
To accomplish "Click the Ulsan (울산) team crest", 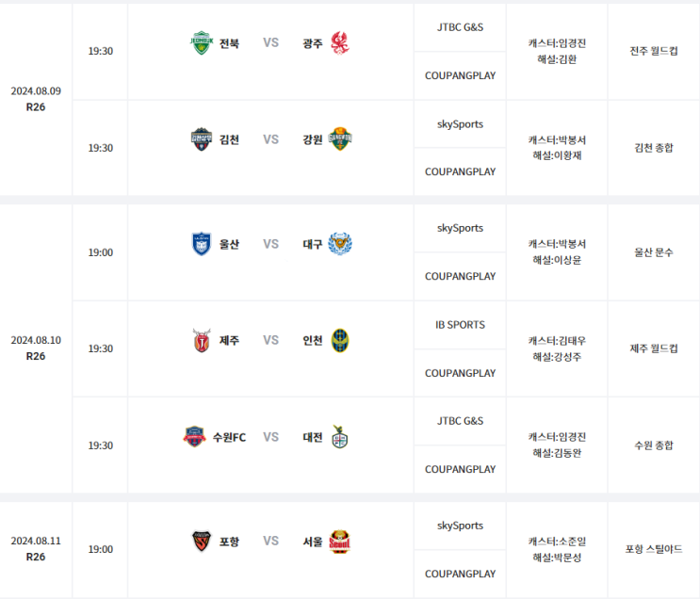I will (202, 244).
